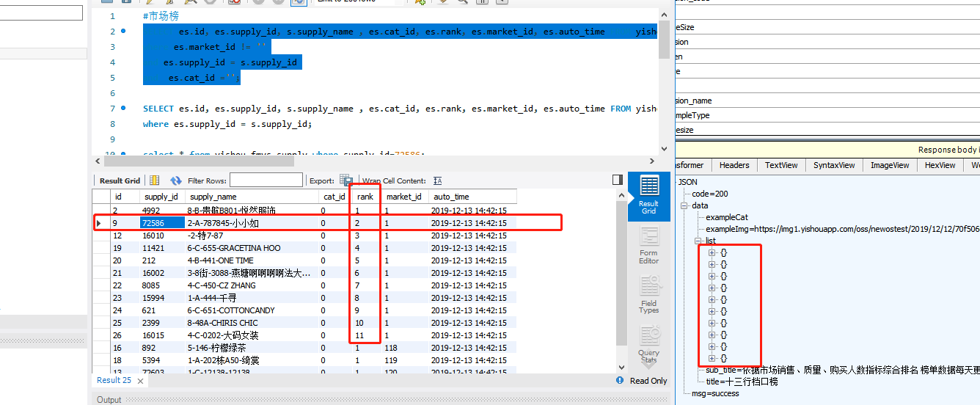980x405 pixels.
Task: Open the Result Grid side panel view
Action: tap(648, 196)
